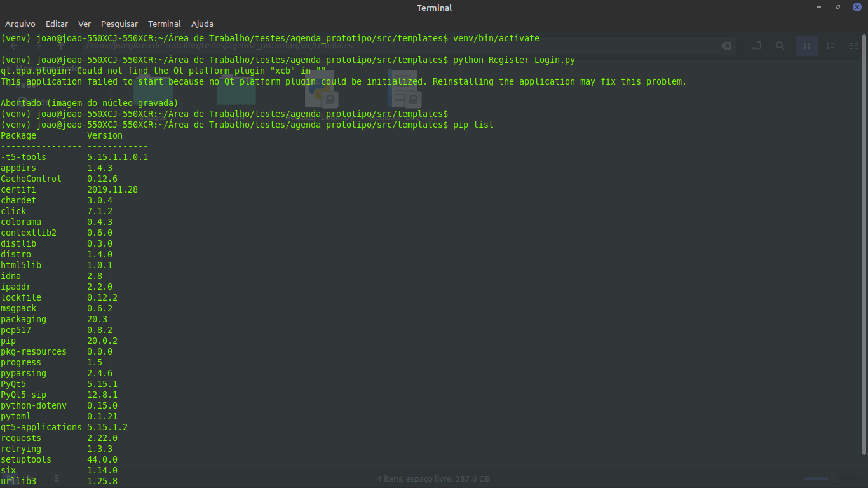Open the Ver menu

(85, 24)
